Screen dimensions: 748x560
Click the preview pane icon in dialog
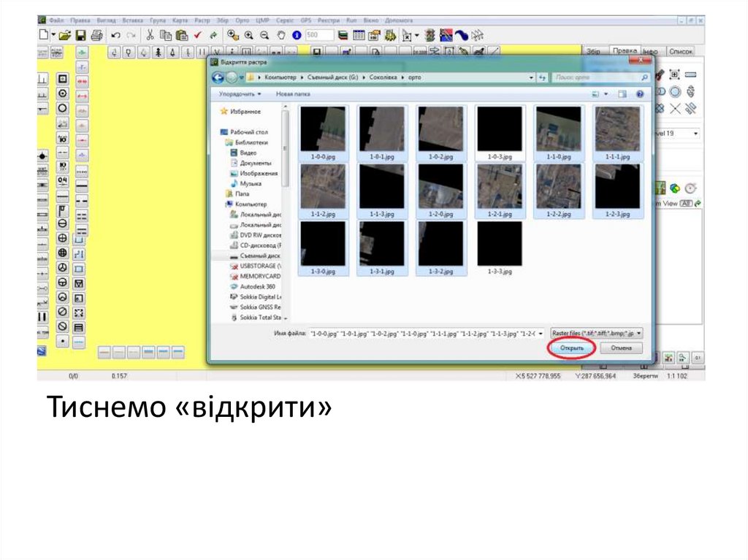point(622,94)
